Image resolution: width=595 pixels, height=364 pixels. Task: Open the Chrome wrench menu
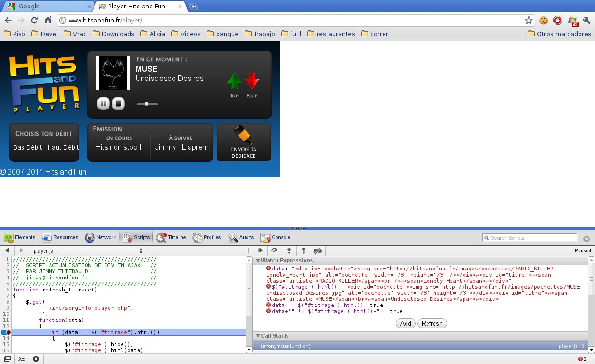pyautogui.click(x=587, y=20)
